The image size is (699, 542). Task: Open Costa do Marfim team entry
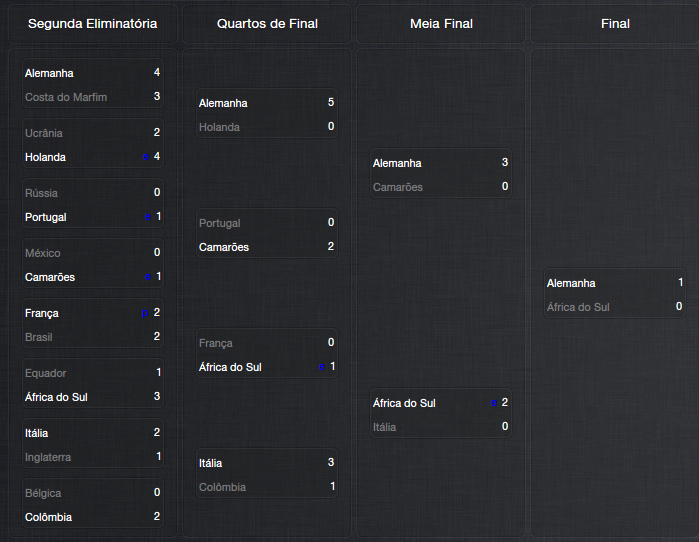[66, 97]
